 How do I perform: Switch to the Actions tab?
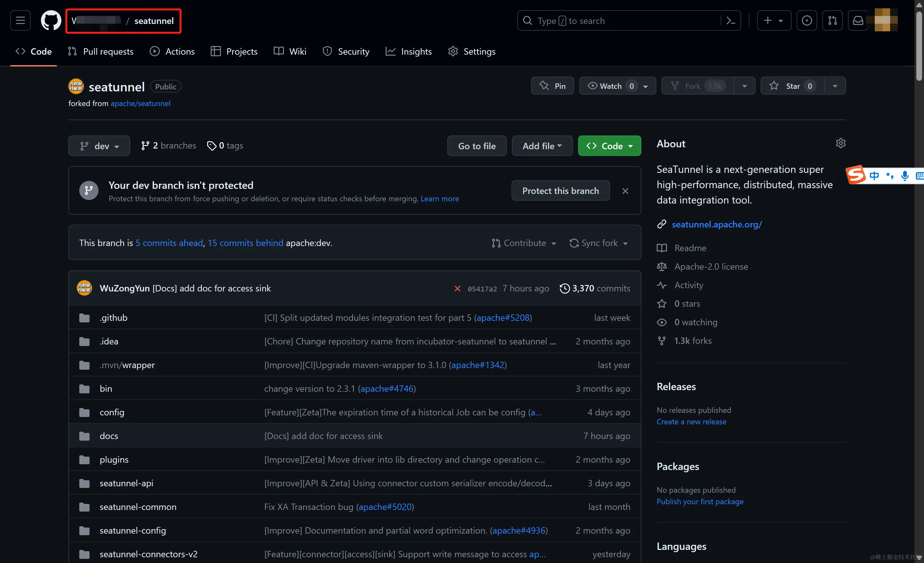click(x=172, y=51)
